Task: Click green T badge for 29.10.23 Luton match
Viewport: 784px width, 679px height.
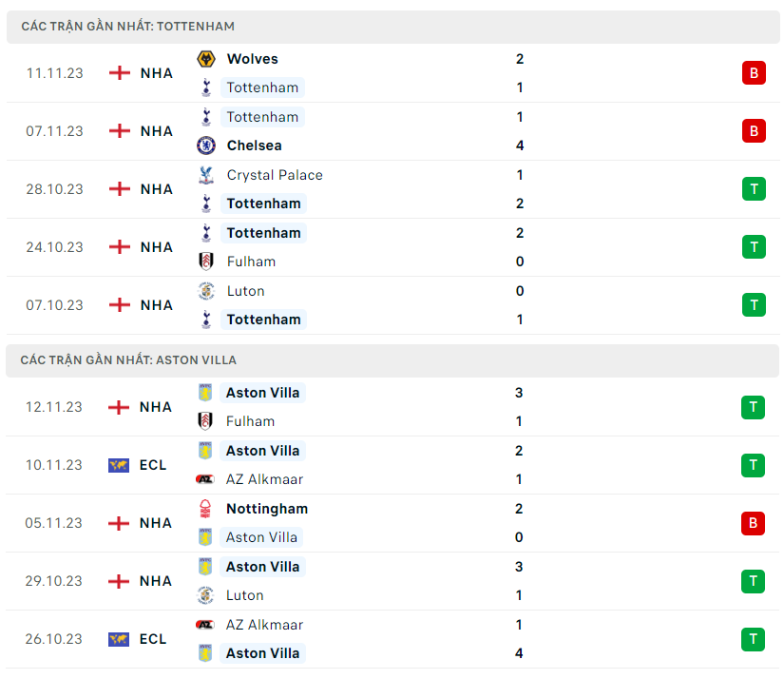Action: pyautogui.click(x=754, y=581)
